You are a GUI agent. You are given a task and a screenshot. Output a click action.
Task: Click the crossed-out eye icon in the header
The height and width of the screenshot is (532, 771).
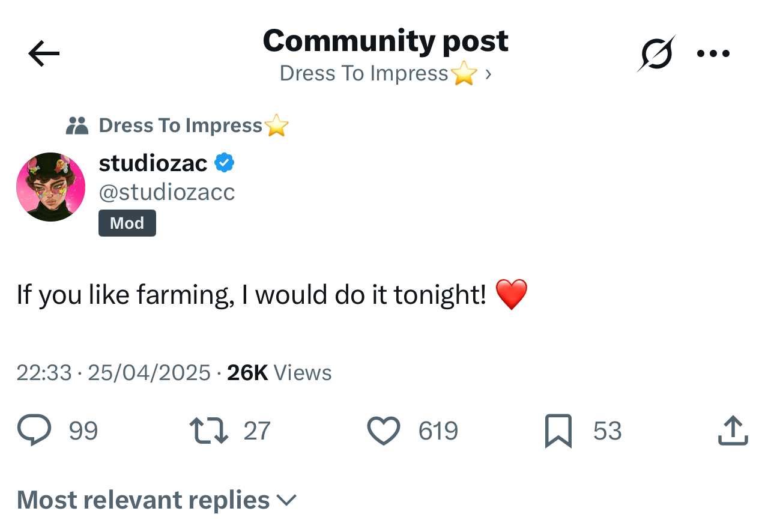[x=656, y=53]
